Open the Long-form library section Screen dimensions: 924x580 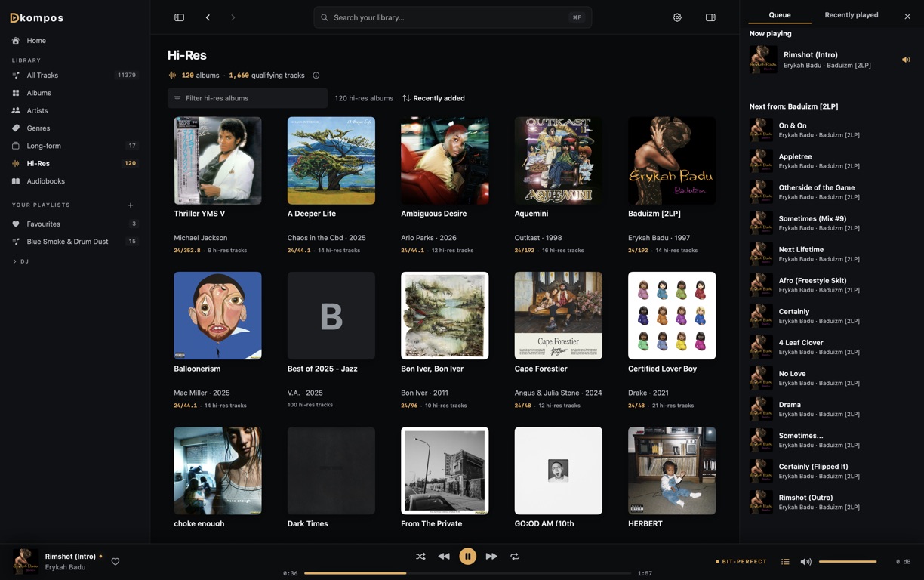(75, 146)
